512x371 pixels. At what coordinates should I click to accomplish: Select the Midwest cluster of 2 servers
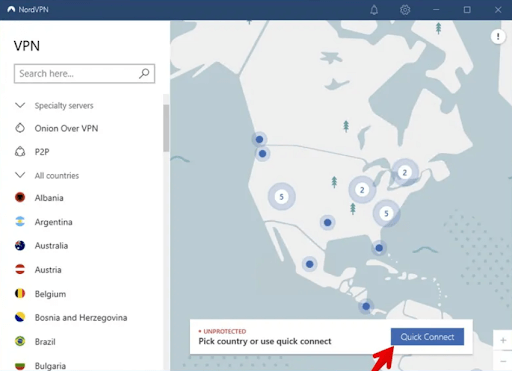coord(362,190)
